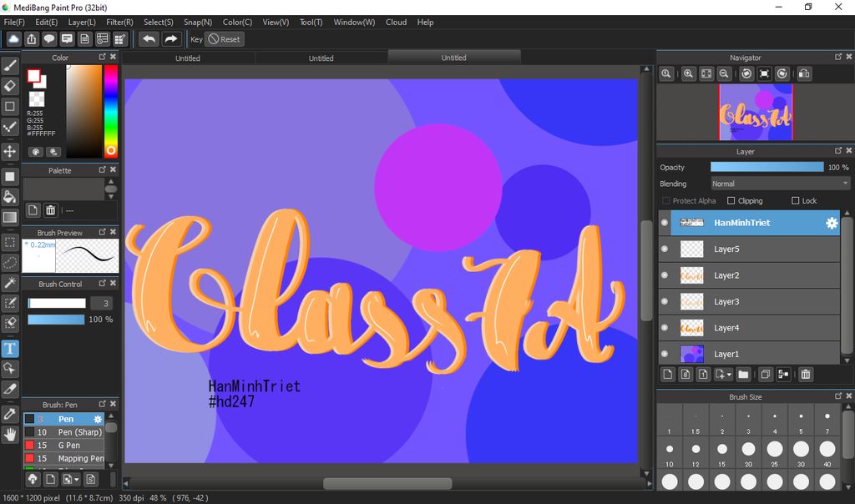Open the Filter(R) menu
The width and height of the screenshot is (855, 504).
click(x=119, y=23)
